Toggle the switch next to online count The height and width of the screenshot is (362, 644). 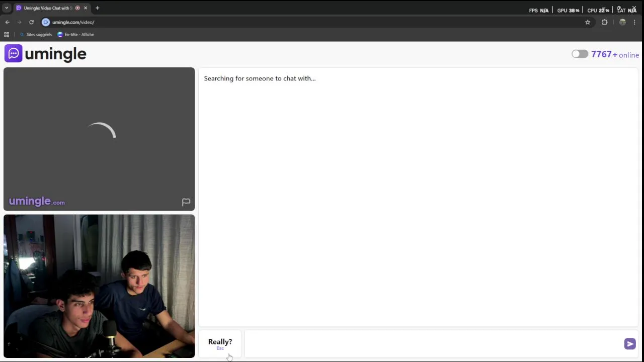(580, 54)
